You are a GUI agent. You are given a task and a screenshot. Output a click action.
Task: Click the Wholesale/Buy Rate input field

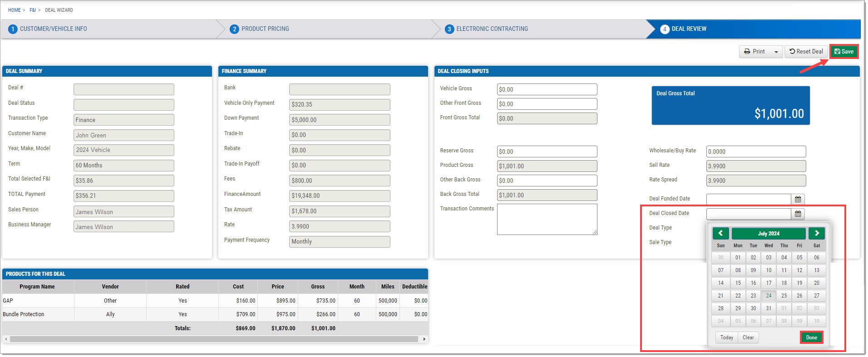(756, 152)
